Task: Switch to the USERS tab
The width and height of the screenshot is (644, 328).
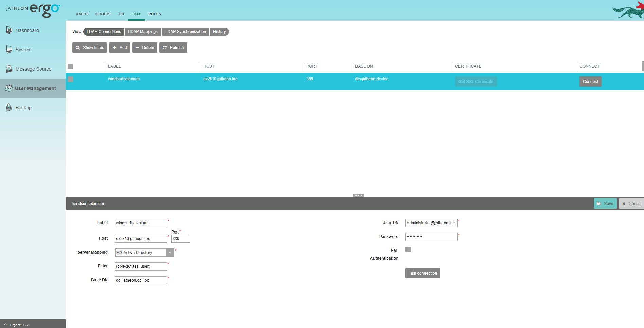Action: pyautogui.click(x=82, y=14)
